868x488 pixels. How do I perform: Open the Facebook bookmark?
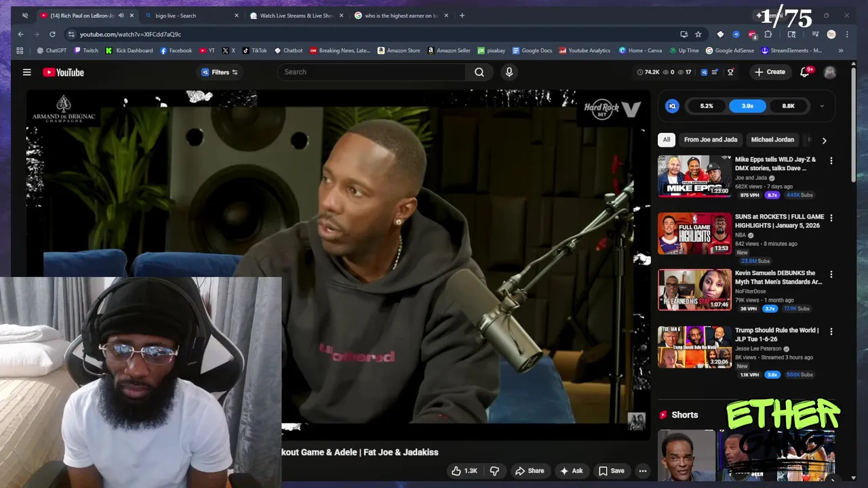tap(176, 50)
